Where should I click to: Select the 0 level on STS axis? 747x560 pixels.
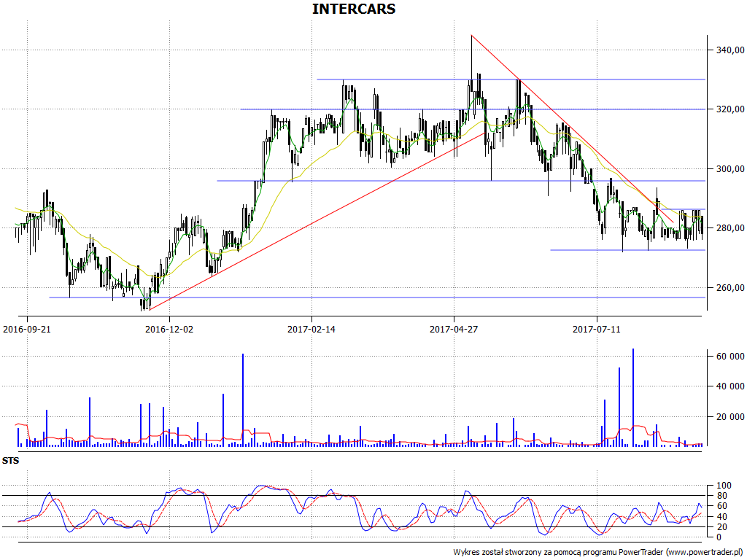(719, 537)
